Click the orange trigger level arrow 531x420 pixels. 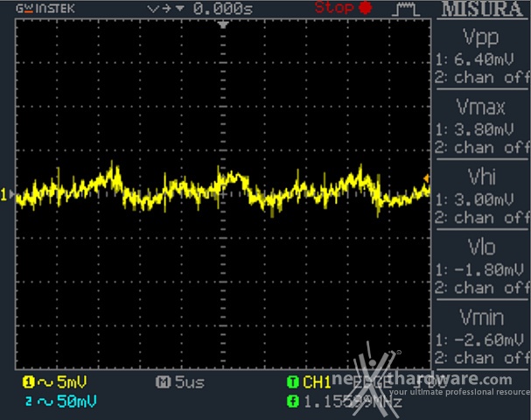427,178
